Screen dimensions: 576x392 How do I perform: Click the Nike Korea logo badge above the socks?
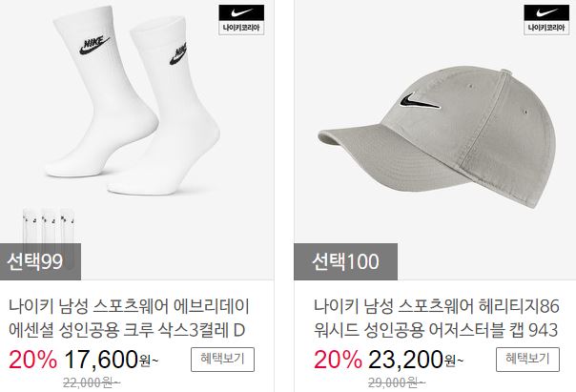(241, 20)
